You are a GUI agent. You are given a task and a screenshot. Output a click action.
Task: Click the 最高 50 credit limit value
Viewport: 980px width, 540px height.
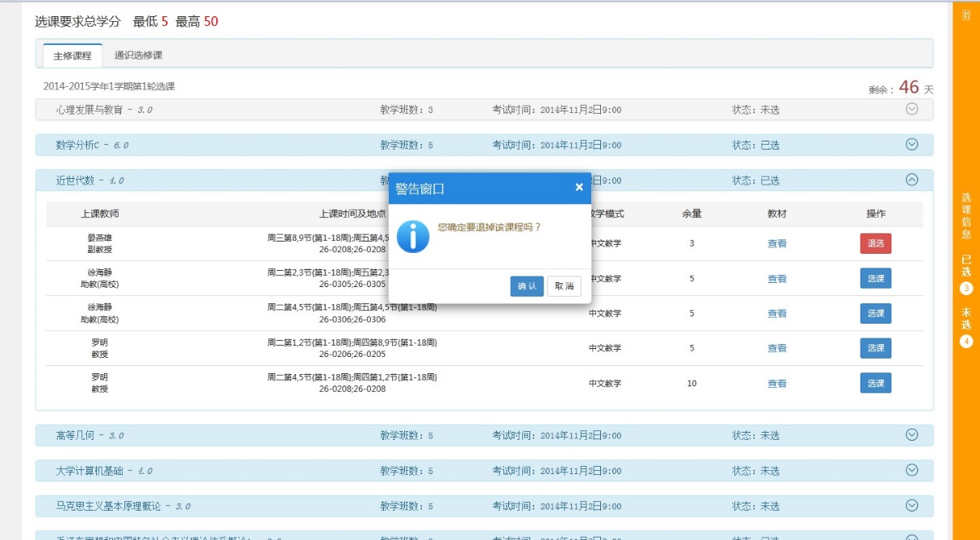click(x=211, y=21)
